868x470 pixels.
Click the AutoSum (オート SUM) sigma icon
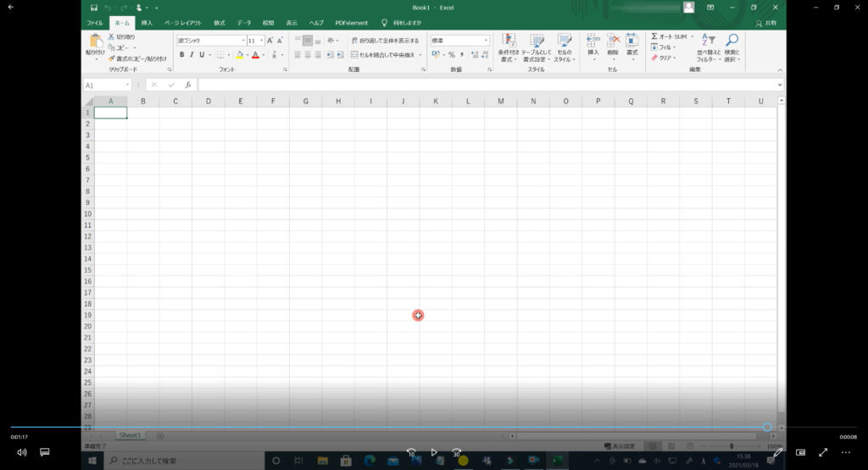click(x=655, y=37)
